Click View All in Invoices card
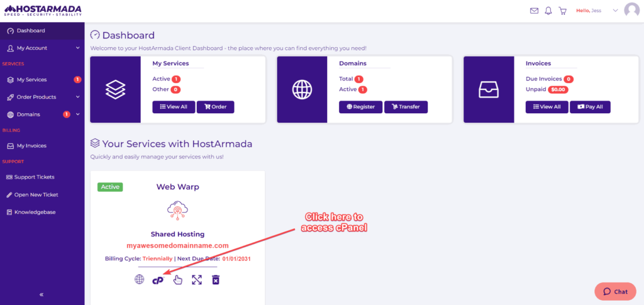The image size is (644, 305). (547, 107)
